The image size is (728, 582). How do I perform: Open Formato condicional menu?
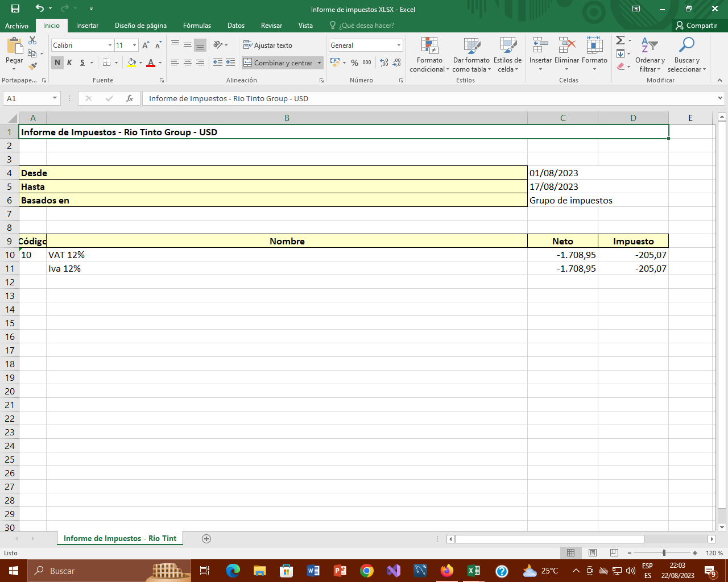tap(429, 55)
